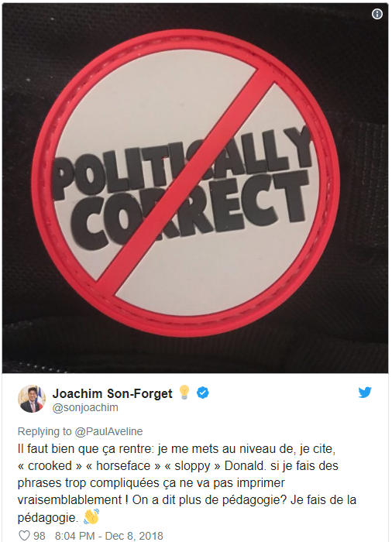Visit the @sonjoachim handle

click(x=85, y=408)
